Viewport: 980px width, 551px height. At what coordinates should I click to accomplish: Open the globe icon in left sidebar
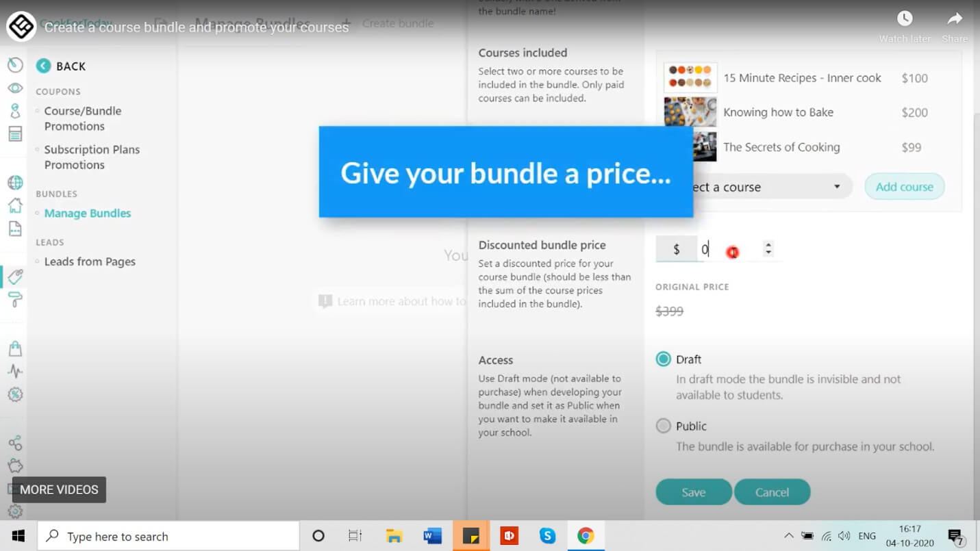click(x=15, y=183)
